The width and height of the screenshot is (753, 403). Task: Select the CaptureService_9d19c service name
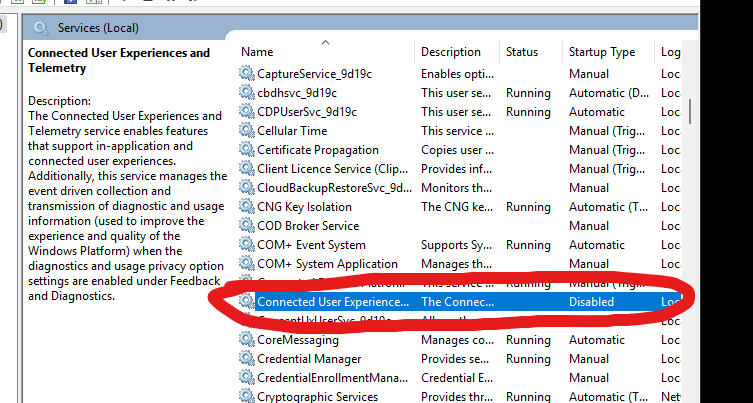315,74
